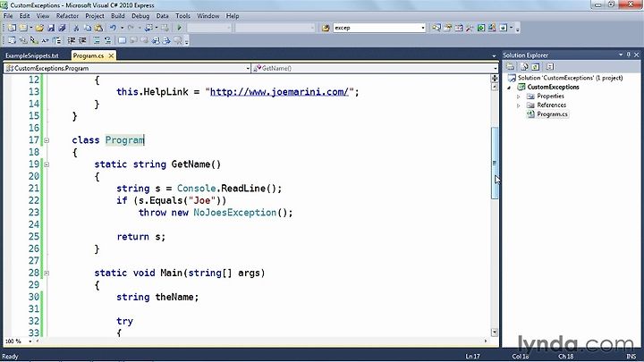
Task: Expand the References node in Solution Explorer
Action: 518,105
